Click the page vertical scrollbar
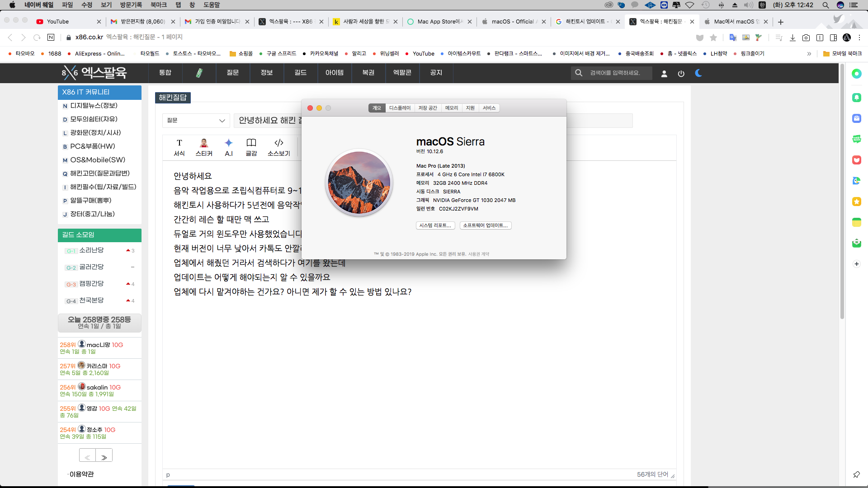The width and height of the screenshot is (868, 488). click(x=842, y=191)
